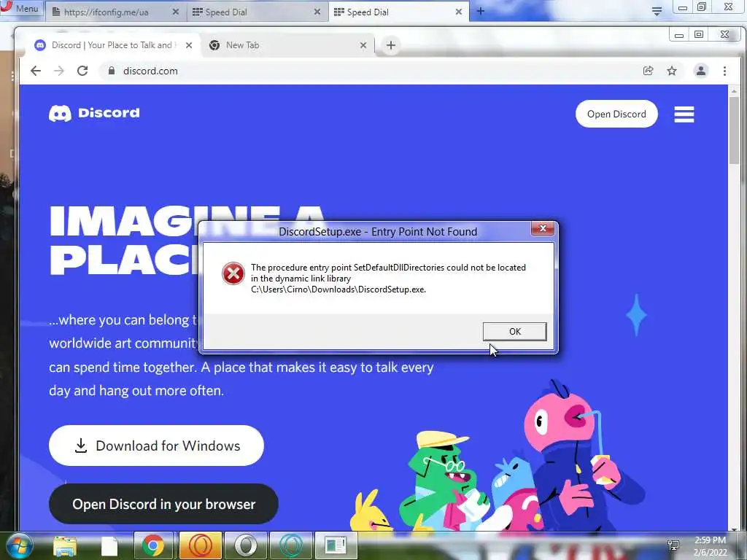The height and width of the screenshot is (560, 747).
Task: Click Download for Windows button
Action: (156, 446)
